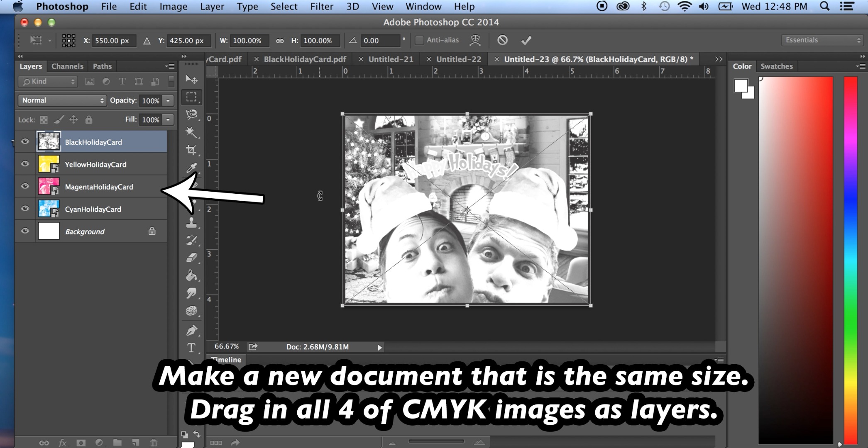Cancel the transform with the slash button
This screenshot has width=868, height=448.
(503, 40)
